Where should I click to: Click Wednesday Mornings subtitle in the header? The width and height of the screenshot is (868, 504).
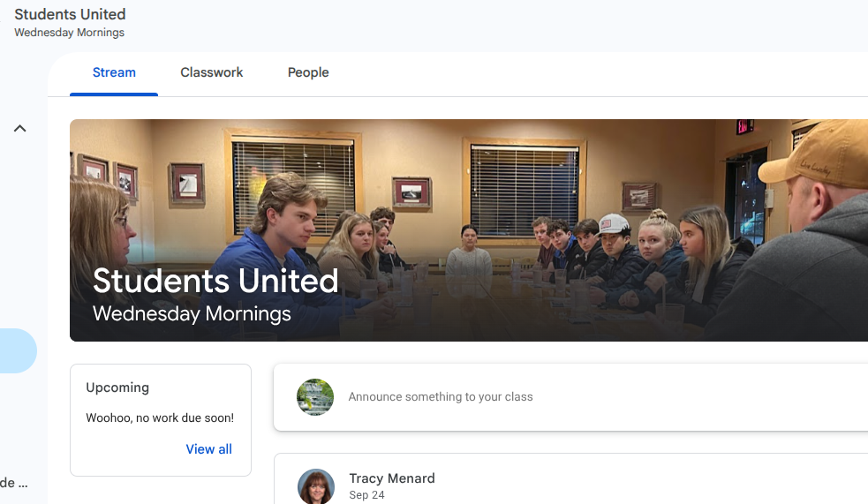point(69,33)
